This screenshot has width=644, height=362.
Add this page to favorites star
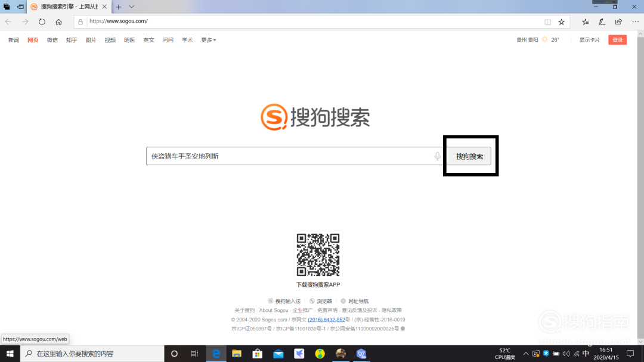coord(562,22)
